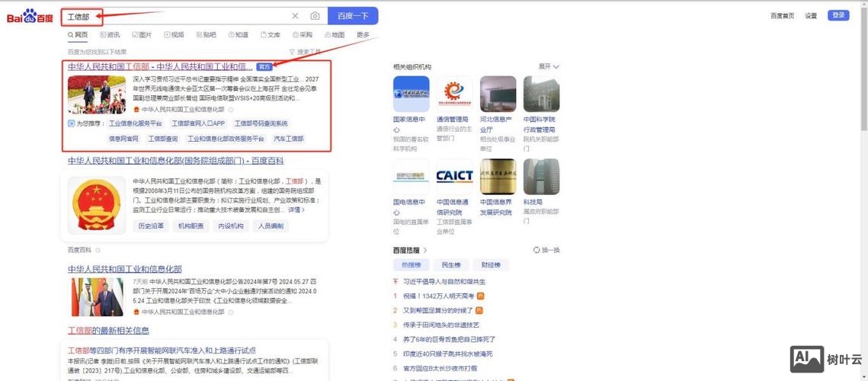Open 中华人民共和国工信部 official result title
This screenshot has width=868, height=381.
[160, 66]
